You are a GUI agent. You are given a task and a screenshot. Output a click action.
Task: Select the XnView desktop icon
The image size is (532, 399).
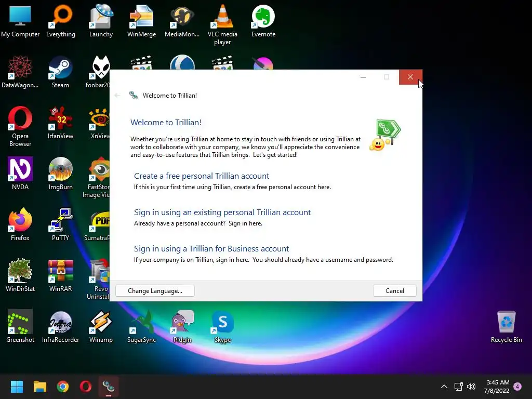click(99, 123)
